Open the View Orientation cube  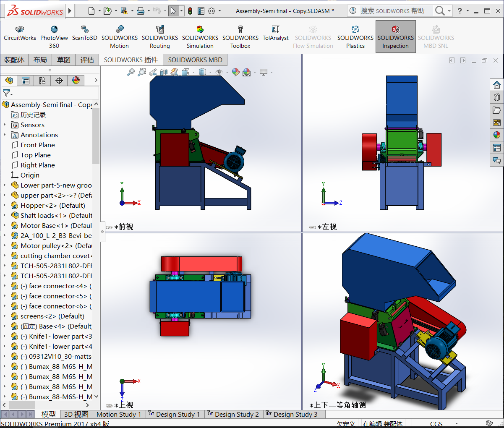(186, 72)
